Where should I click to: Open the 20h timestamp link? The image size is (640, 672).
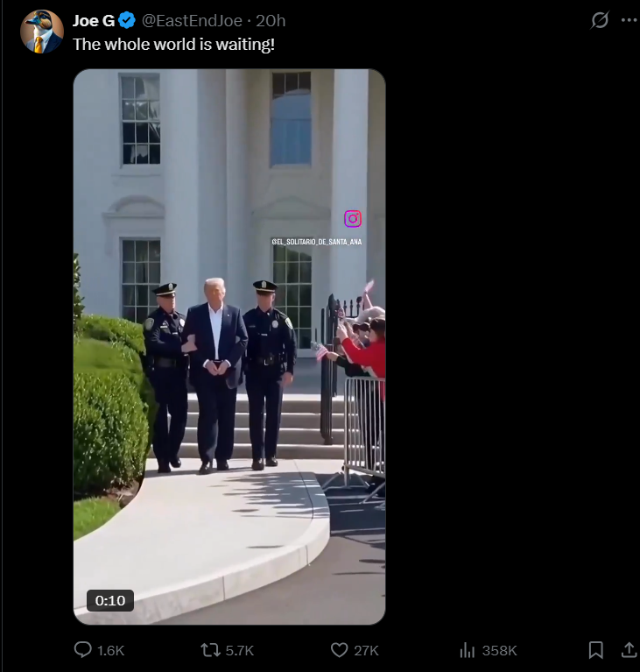point(271,20)
